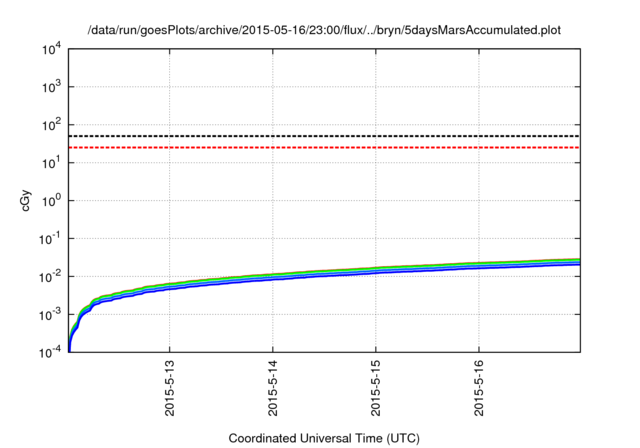
Task: Click the 10^-2 y-axis tick label
Action: coord(50,277)
